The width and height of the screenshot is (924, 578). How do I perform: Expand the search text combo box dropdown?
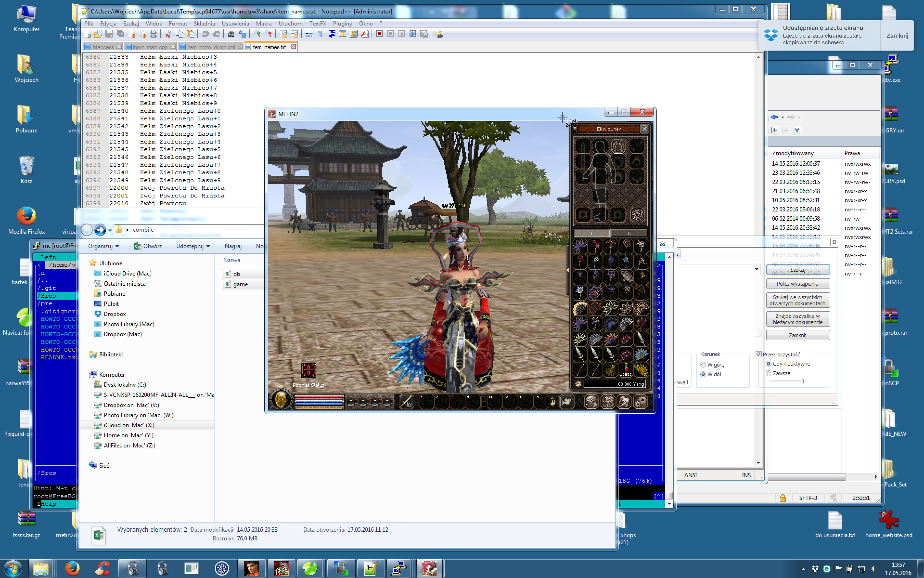pyautogui.click(x=756, y=269)
